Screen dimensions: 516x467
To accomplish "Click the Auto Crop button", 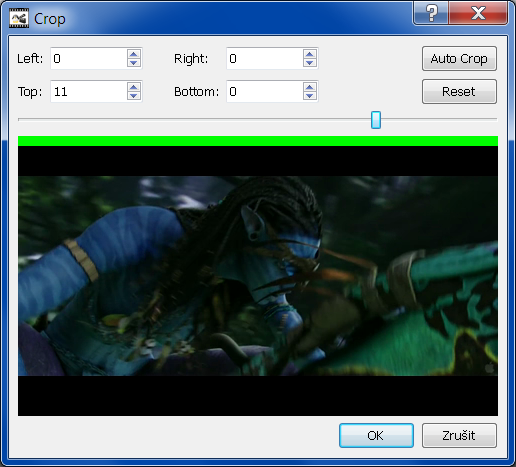I will pos(459,59).
